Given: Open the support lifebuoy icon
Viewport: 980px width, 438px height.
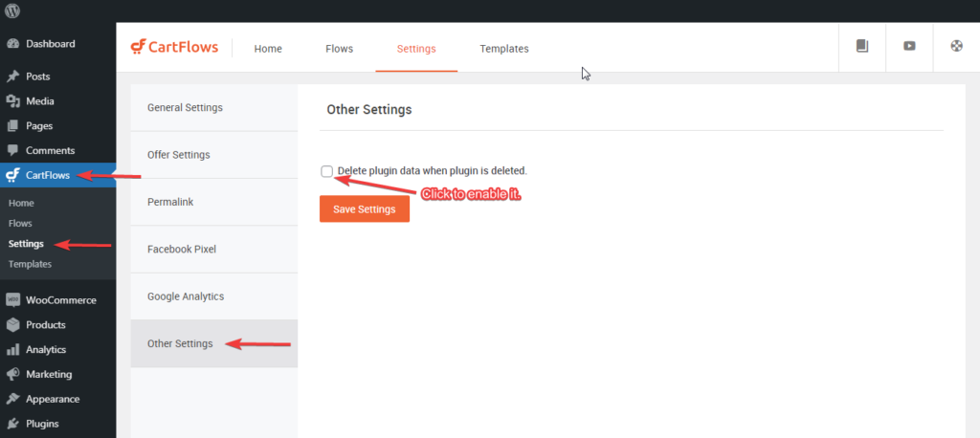Looking at the screenshot, I should [956, 46].
